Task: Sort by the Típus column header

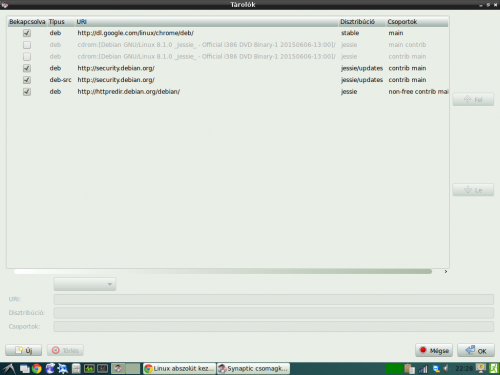Action: [61, 22]
